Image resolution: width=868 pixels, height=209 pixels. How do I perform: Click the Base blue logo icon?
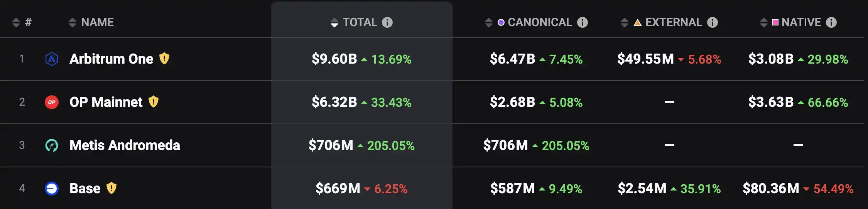pyautogui.click(x=52, y=189)
